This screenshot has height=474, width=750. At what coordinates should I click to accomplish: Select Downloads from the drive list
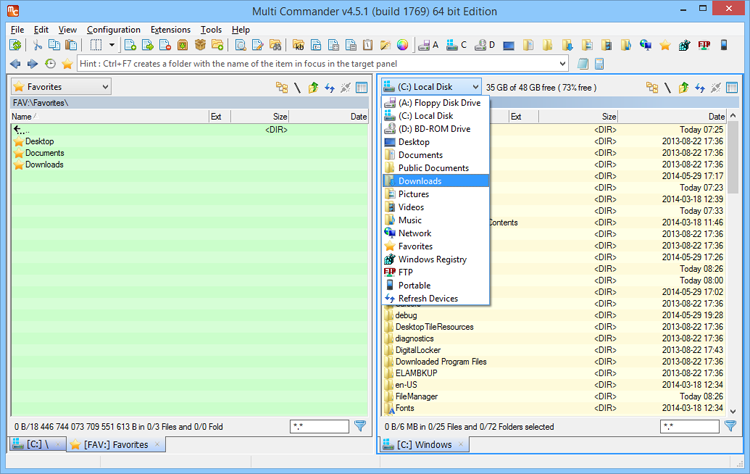(419, 181)
